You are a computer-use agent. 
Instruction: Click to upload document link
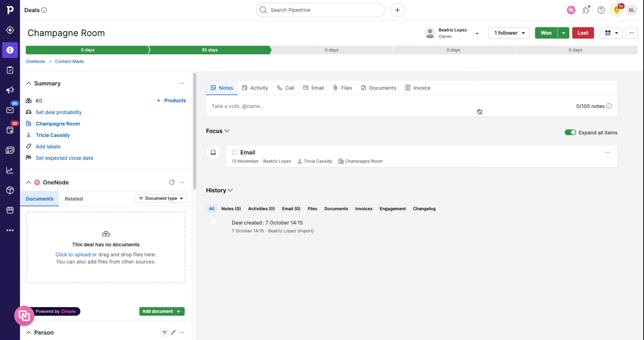tap(73, 254)
